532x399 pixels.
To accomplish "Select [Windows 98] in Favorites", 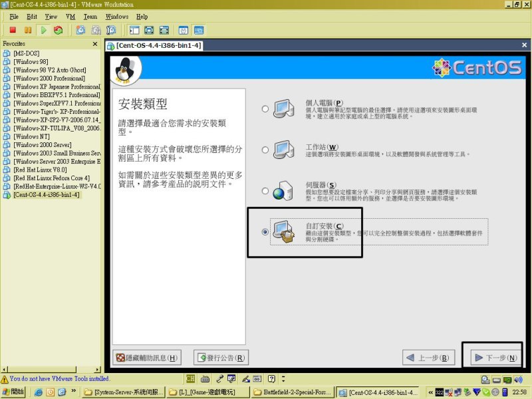I will pyautogui.click(x=31, y=62).
